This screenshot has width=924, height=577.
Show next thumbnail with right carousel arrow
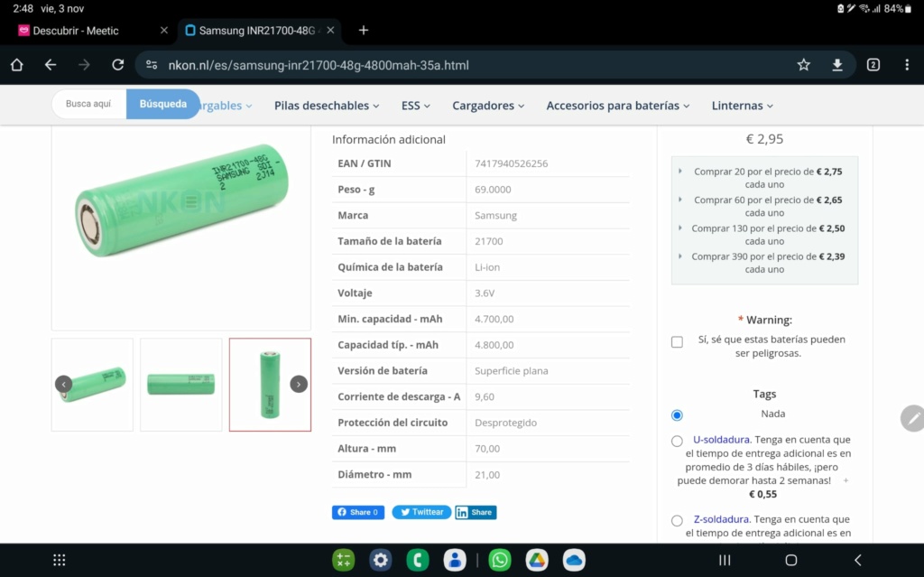(299, 384)
